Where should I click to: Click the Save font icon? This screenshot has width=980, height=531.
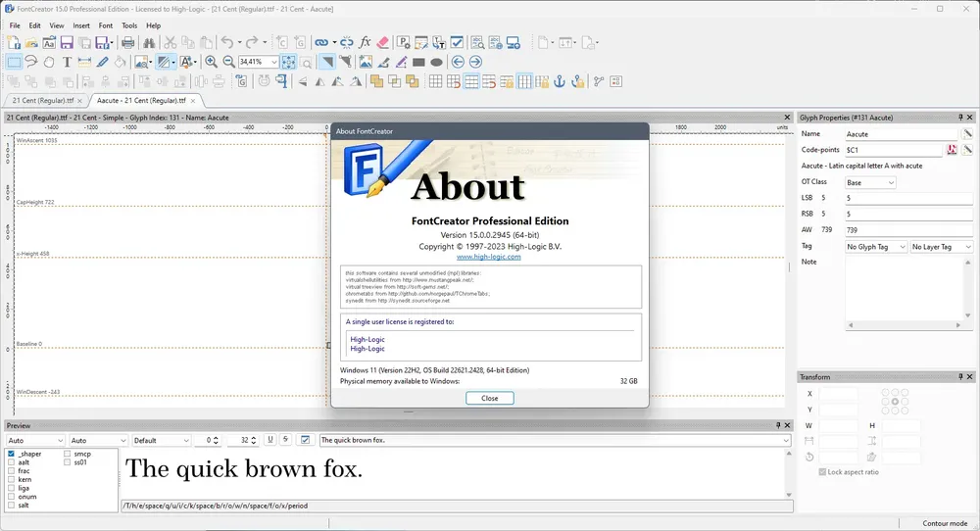pyautogui.click(x=67, y=42)
